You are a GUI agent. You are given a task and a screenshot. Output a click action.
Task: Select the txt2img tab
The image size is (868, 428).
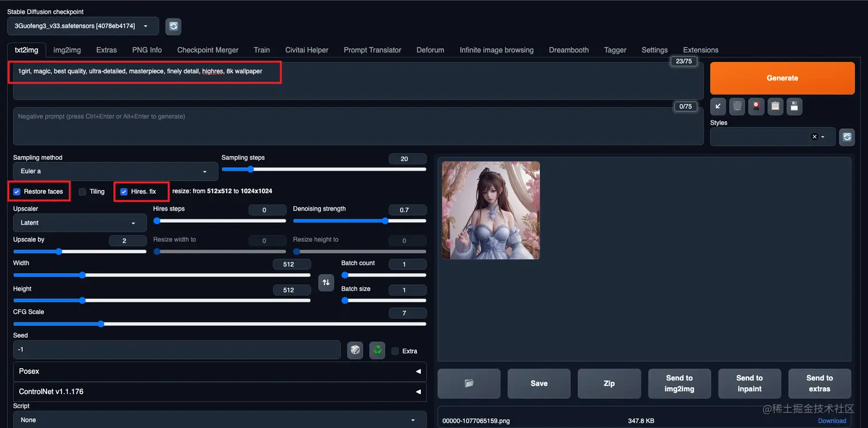click(x=26, y=50)
